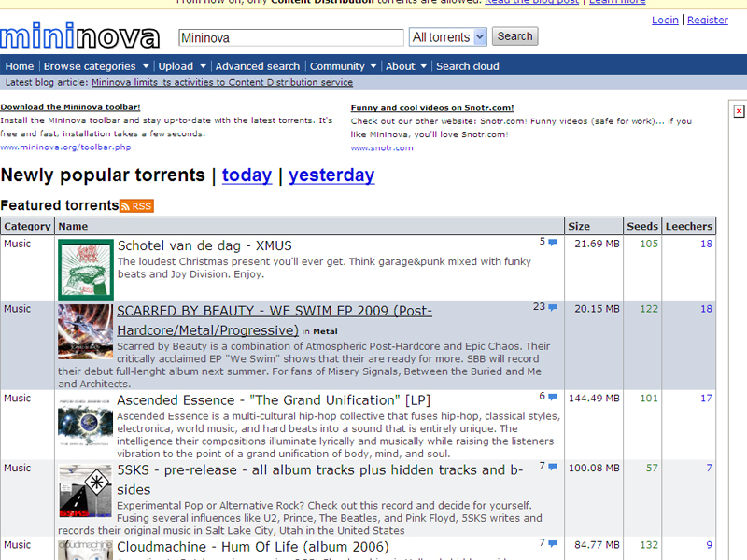Viewport: 747px width, 560px height.
Task: Click the Leechers column header
Action: (x=689, y=226)
